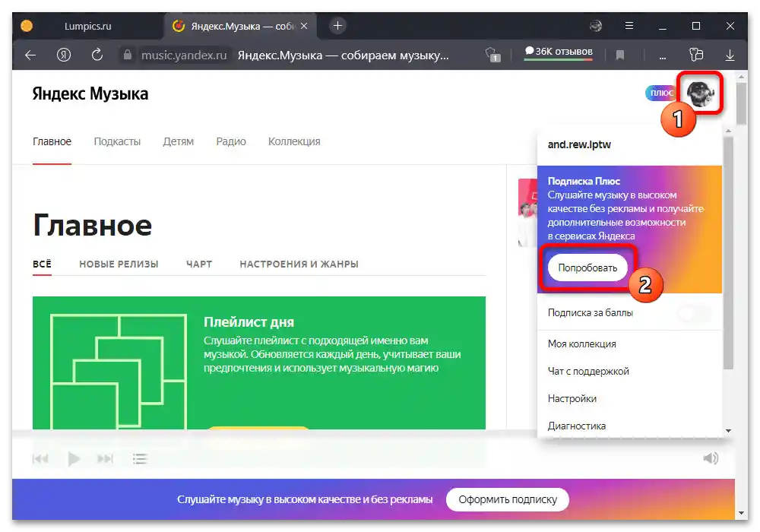760x532 pixels.
Task: Click the profile menu scrollbar thumb
Action: (x=728, y=253)
